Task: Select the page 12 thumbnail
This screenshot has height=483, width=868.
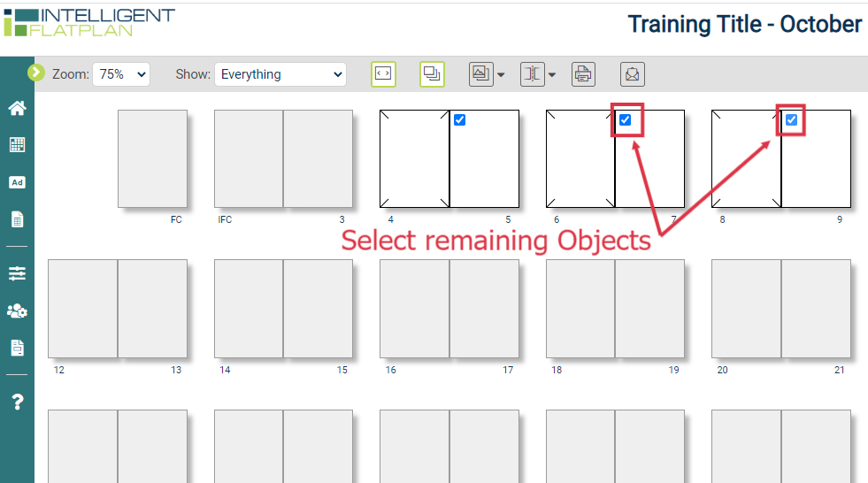Action: pyautogui.click(x=82, y=309)
